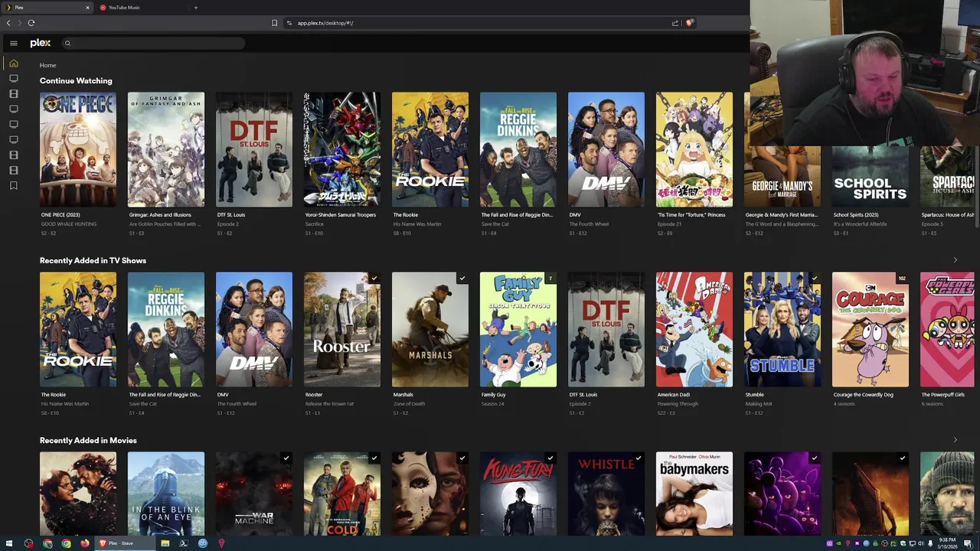Screen dimensions: 980x551
Task: Click 'Zone of Death' under Marshals
Action: (409, 404)
